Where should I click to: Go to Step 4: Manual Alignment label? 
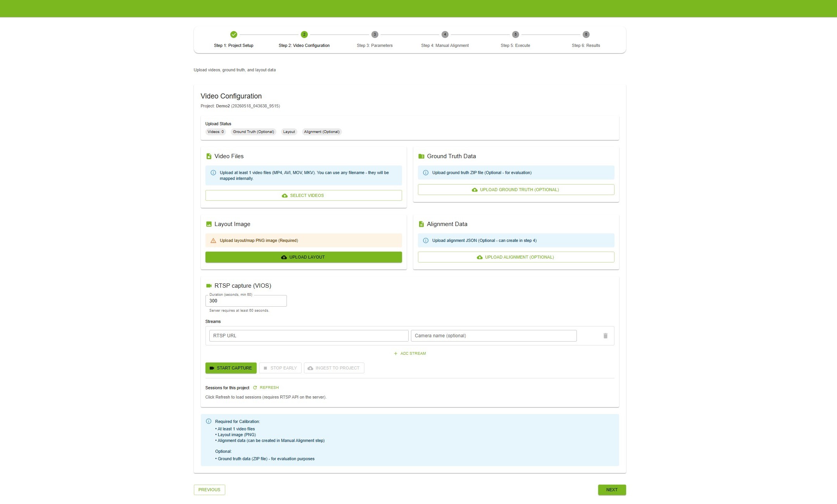click(x=445, y=45)
